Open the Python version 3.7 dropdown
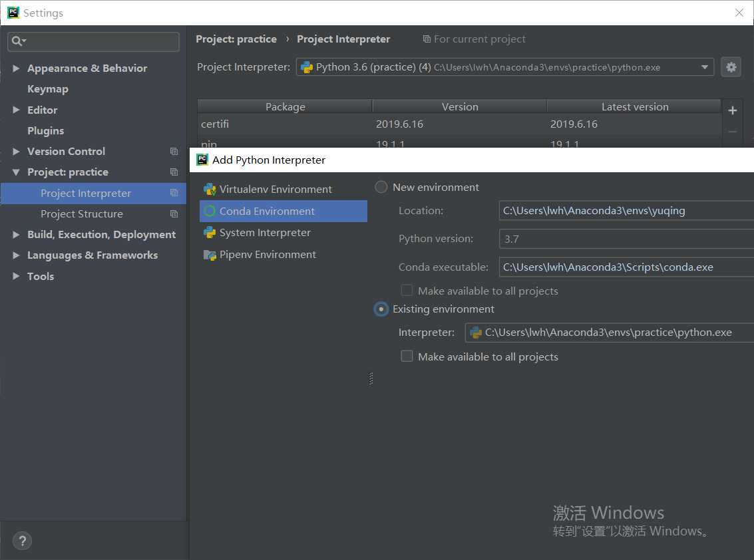This screenshot has width=754, height=560. [x=626, y=239]
